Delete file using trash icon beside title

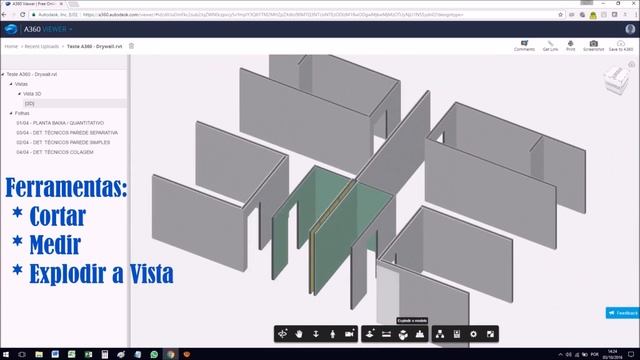coord(131,46)
